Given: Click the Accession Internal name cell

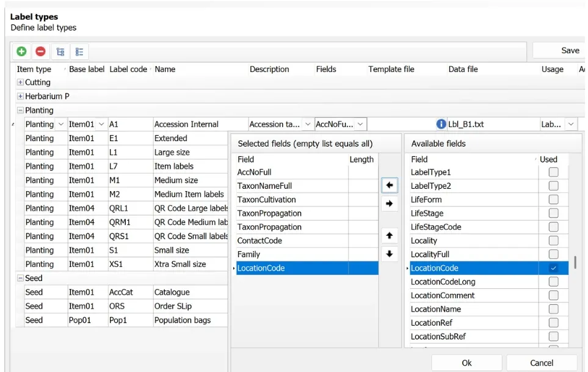Looking at the screenshot, I should (x=201, y=124).
